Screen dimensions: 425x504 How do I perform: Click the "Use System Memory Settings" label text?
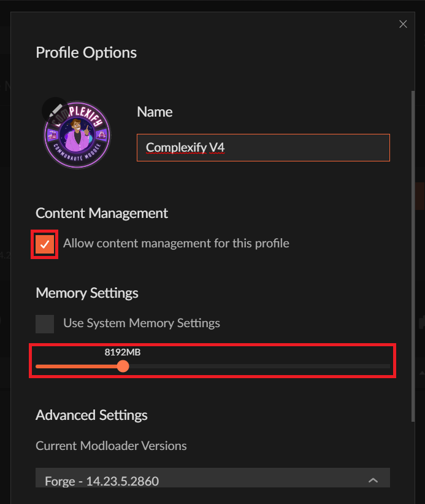pyautogui.click(x=142, y=323)
